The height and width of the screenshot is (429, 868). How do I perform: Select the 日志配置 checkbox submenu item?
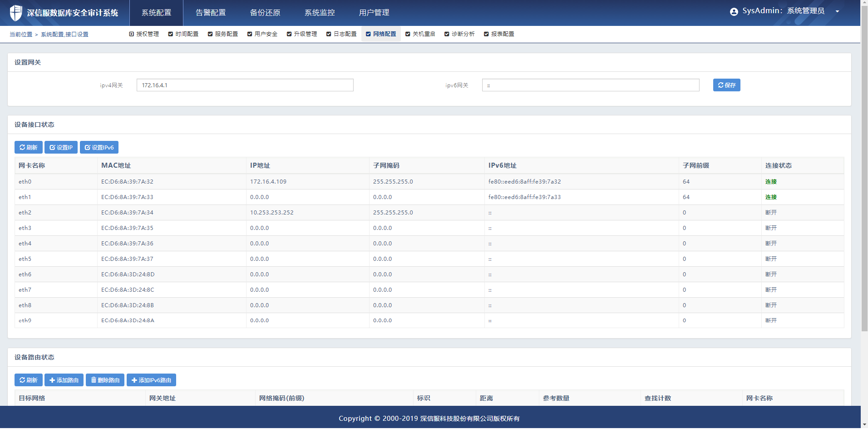pos(341,34)
